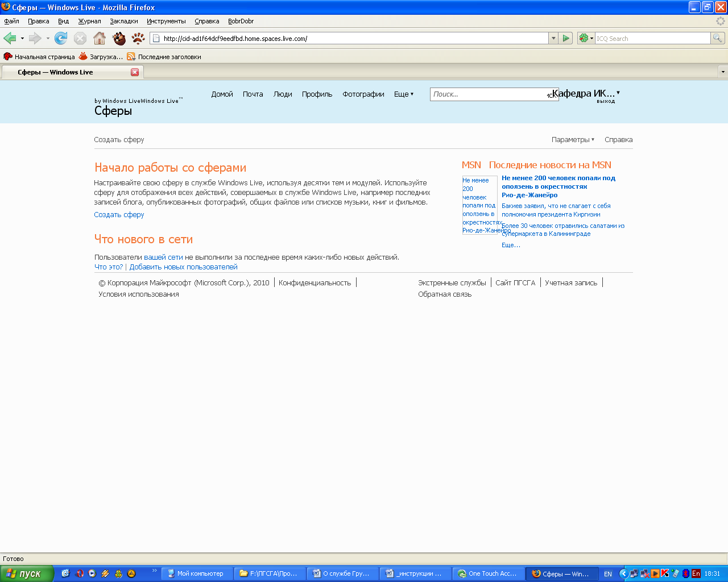Click the BobrDobr beaver toolbar icon

coord(119,38)
